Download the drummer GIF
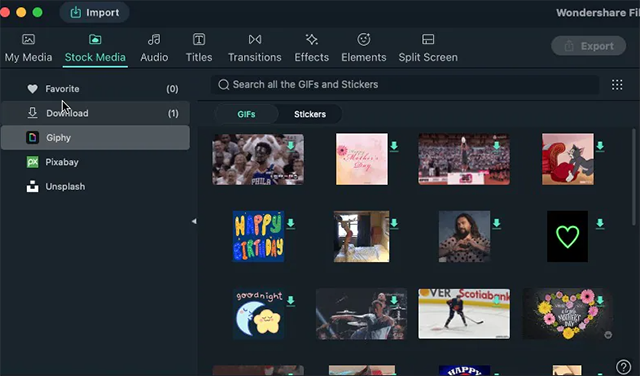The width and height of the screenshot is (640, 376). click(394, 301)
